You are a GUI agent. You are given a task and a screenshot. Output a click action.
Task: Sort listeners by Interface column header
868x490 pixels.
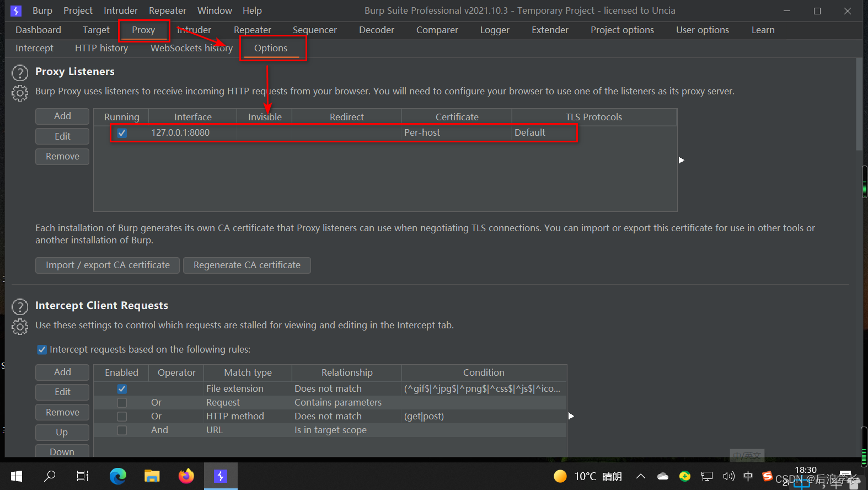point(192,117)
